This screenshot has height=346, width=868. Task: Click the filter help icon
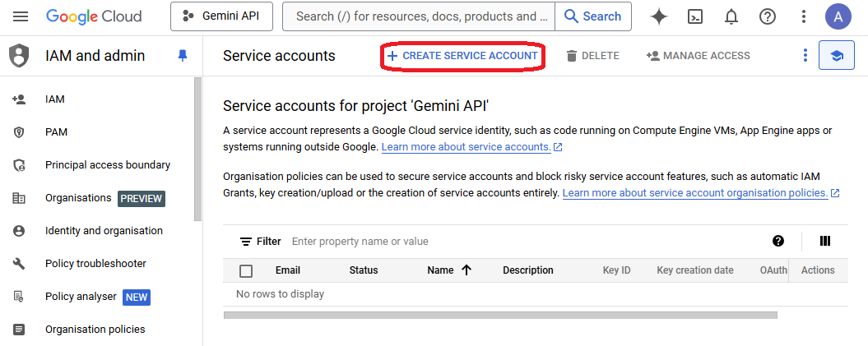pyautogui.click(x=777, y=241)
